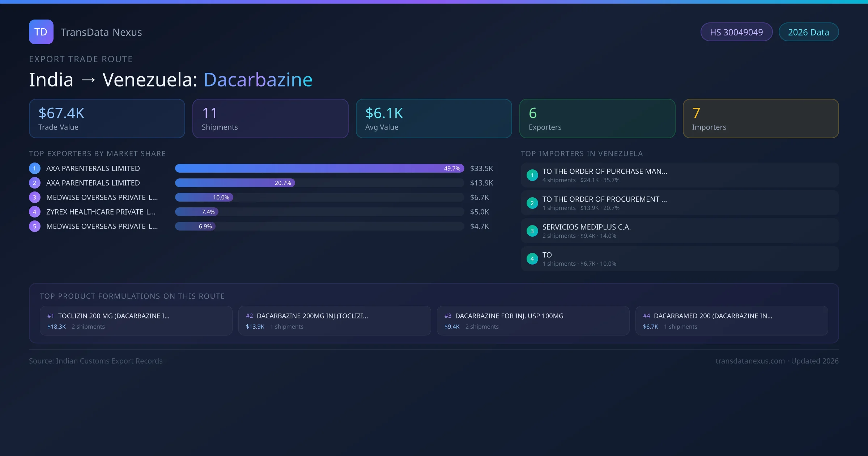Click the TD logo icon
868x456 pixels.
point(41,32)
